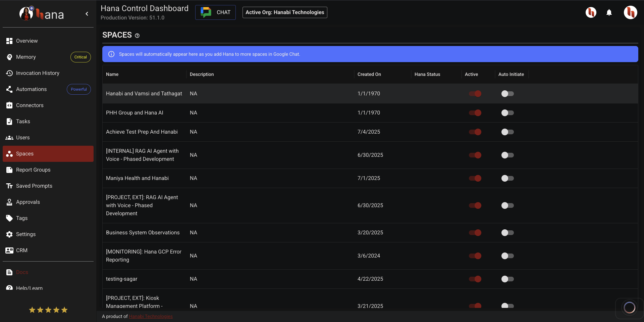The width and height of the screenshot is (644, 322).
Task: Click the Powerful badge next to Automations
Action: coord(79,89)
